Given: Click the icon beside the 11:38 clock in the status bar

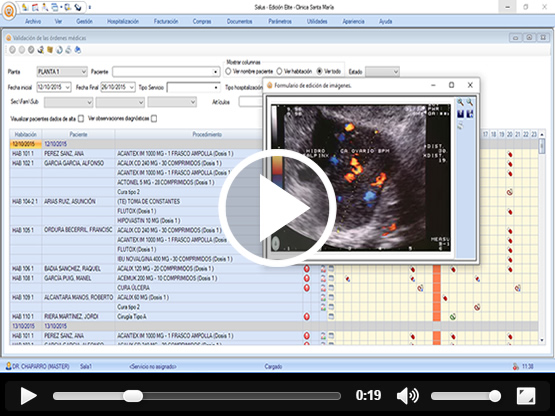Looking at the screenshot, I should (x=516, y=366).
